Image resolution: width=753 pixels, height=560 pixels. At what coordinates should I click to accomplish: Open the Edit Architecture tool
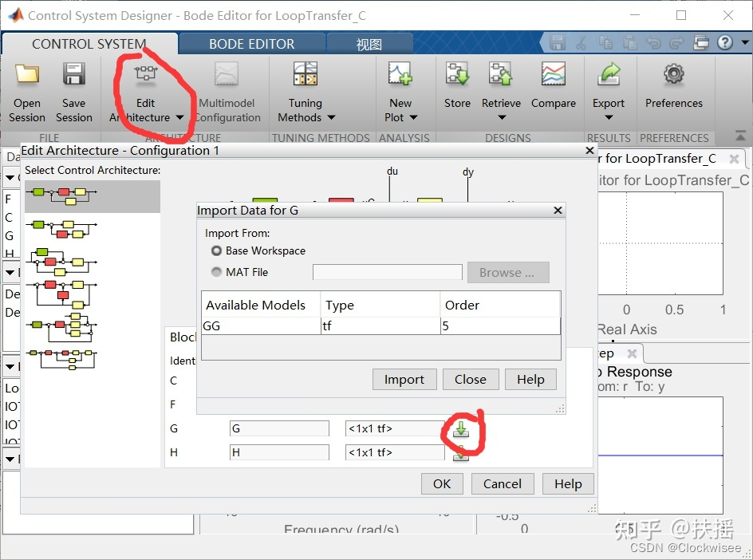coord(145,93)
